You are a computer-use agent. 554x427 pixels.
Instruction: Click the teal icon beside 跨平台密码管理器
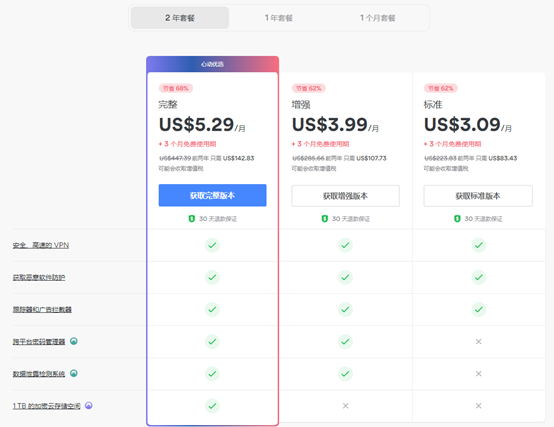click(73, 341)
